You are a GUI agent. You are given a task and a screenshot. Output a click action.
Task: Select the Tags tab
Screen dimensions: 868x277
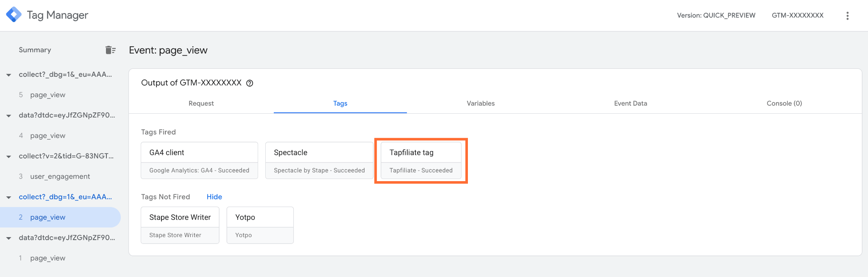click(340, 104)
